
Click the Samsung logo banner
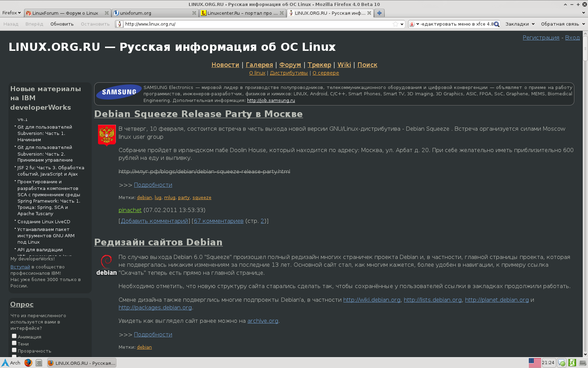coord(119,92)
